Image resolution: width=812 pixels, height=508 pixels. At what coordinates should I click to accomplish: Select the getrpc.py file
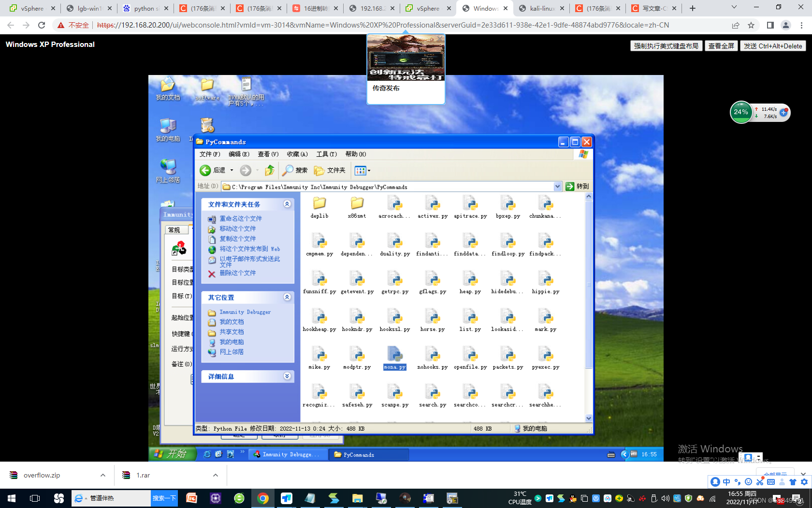tap(395, 283)
